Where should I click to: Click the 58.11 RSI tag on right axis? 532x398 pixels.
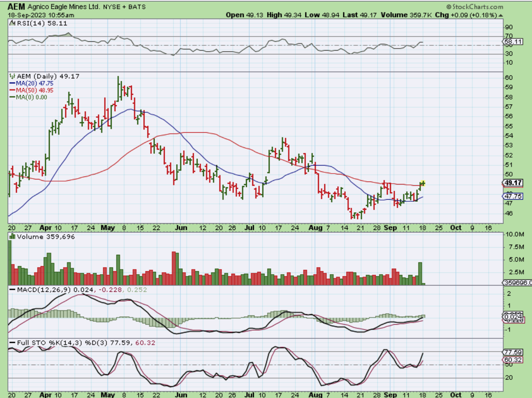click(x=513, y=42)
